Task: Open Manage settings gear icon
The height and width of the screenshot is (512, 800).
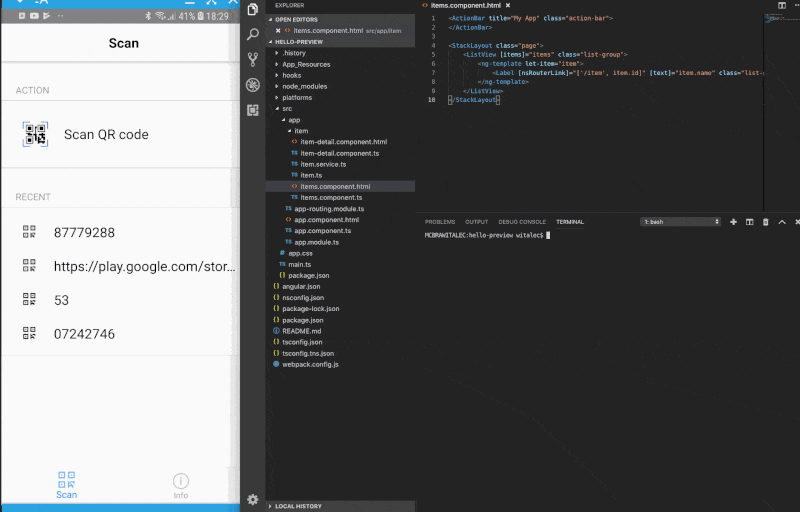Action: (x=253, y=499)
